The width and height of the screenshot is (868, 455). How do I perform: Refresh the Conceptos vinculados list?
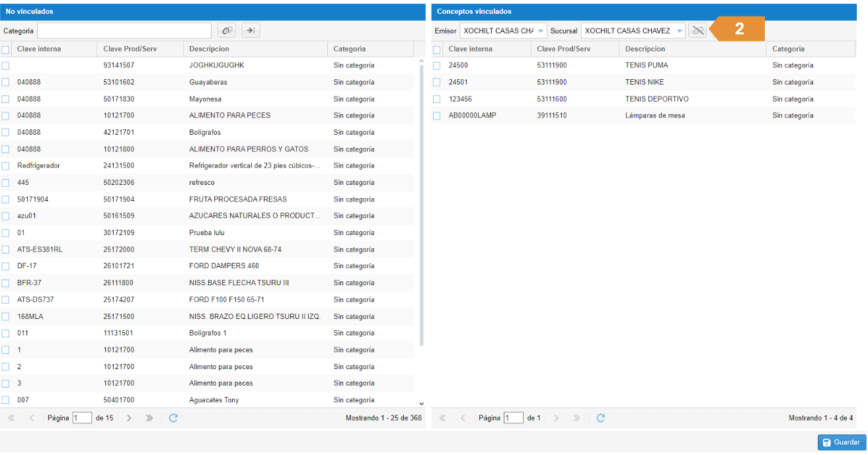(x=600, y=418)
